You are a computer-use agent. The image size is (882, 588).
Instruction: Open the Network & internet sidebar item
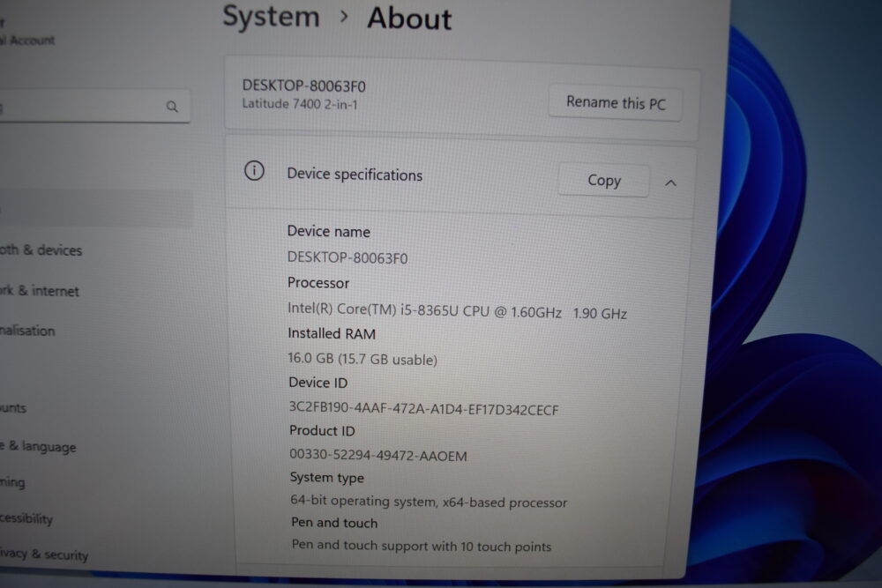pyautogui.click(x=40, y=291)
